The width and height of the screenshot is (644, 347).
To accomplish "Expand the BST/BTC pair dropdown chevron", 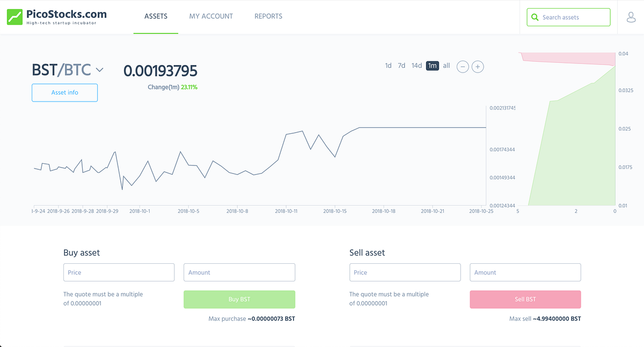I will coord(99,70).
